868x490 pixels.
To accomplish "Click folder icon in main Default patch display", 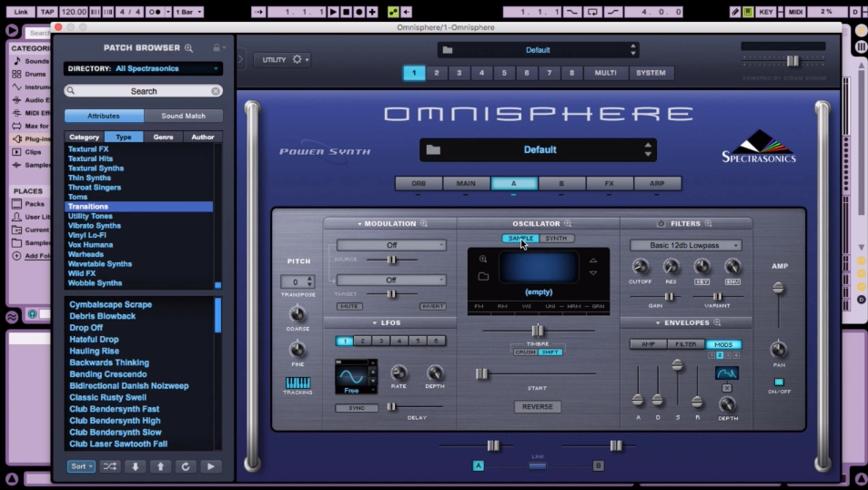I will (x=433, y=149).
